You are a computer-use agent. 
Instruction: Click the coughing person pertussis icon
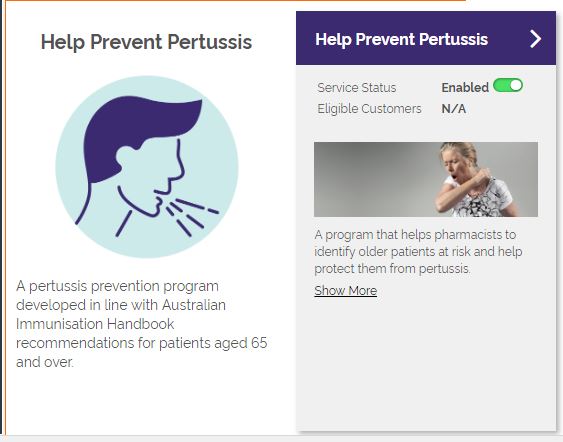[146, 167]
